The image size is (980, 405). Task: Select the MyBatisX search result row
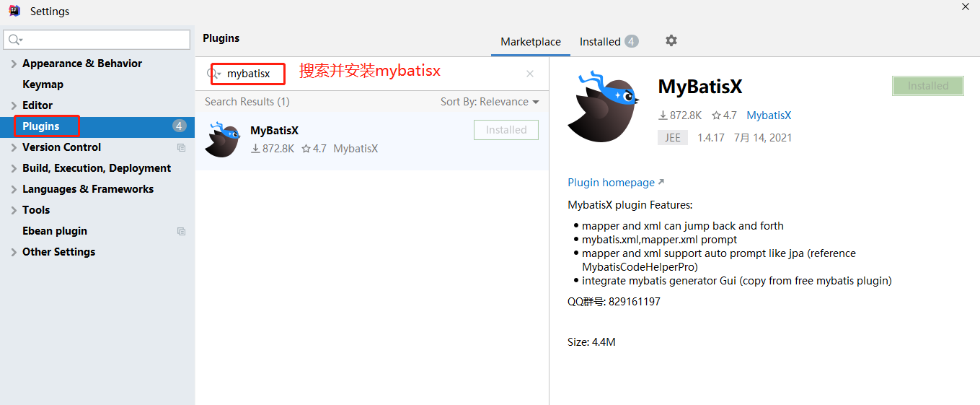tap(372, 140)
